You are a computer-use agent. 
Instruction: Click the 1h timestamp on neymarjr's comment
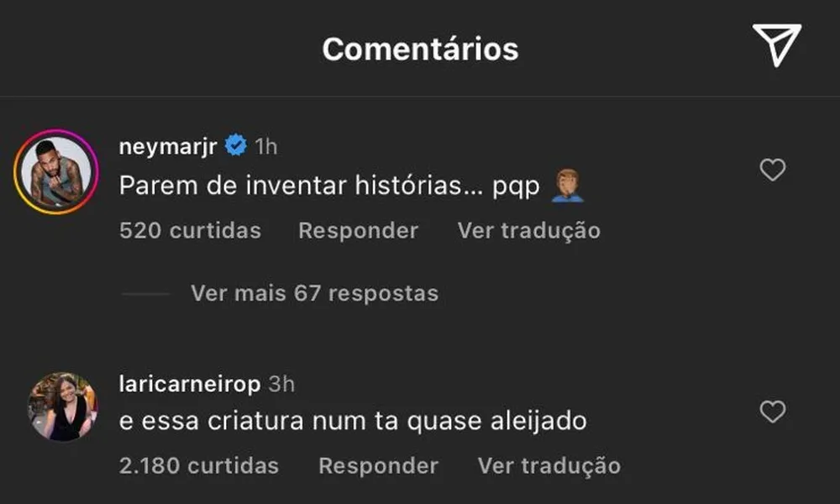(265, 147)
